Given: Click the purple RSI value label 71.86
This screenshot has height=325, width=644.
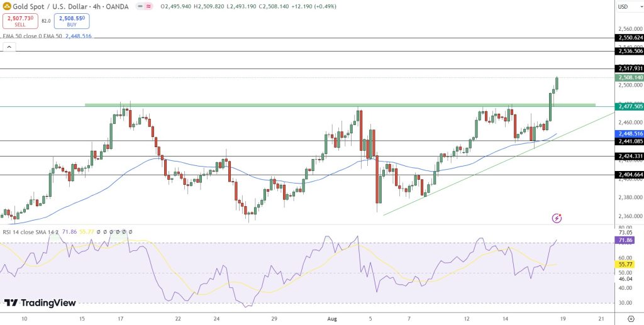Looking at the screenshot, I should coord(626,240).
